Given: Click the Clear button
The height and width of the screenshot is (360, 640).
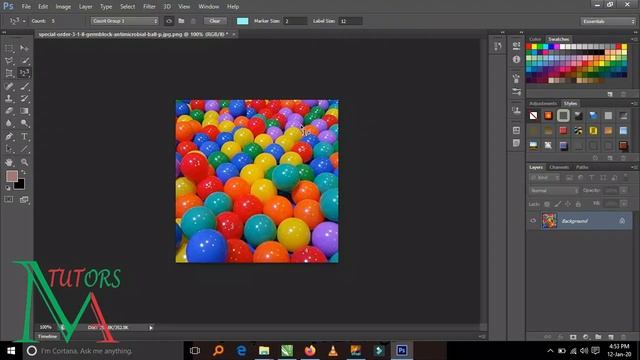Looking at the screenshot, I should (x=215, y=21).
